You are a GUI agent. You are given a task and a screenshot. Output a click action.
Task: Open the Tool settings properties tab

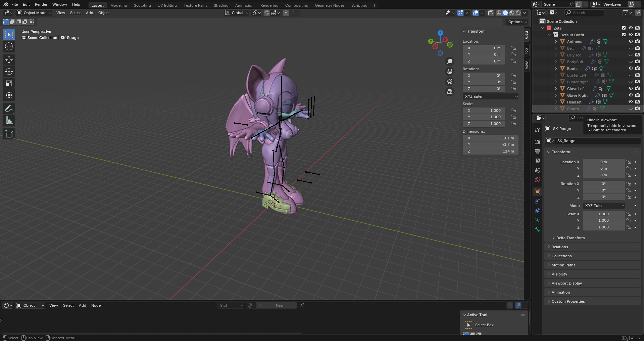pos(537,130)
